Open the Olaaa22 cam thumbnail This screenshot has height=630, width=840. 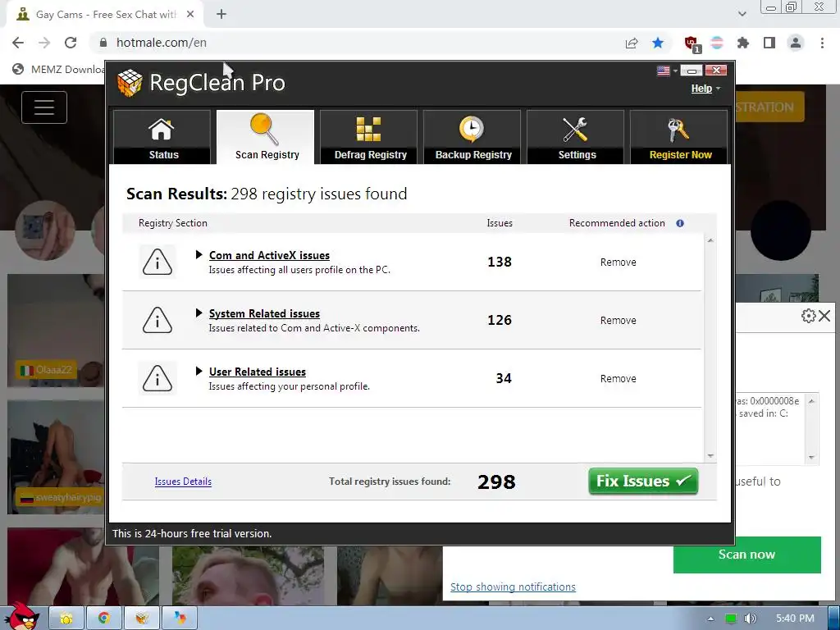[x=56, y=330]
